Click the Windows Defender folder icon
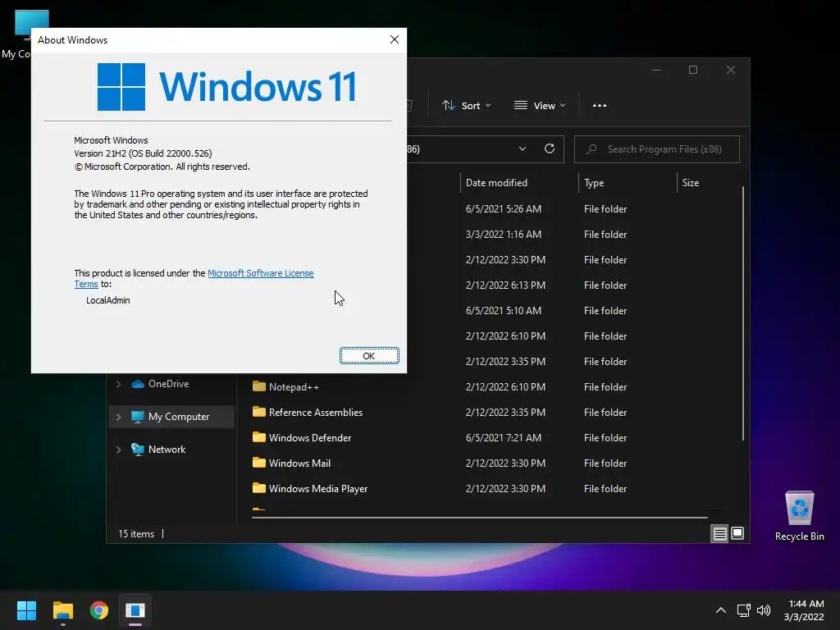 (259, 437)
